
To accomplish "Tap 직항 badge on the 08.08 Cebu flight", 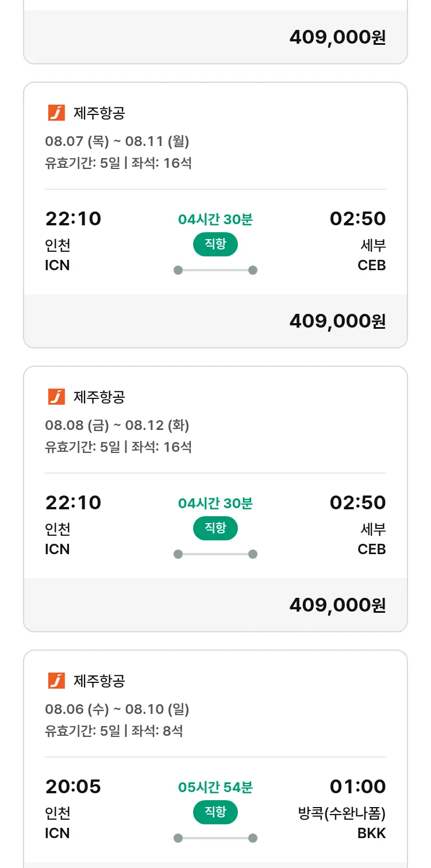I will tap(215, 528).
